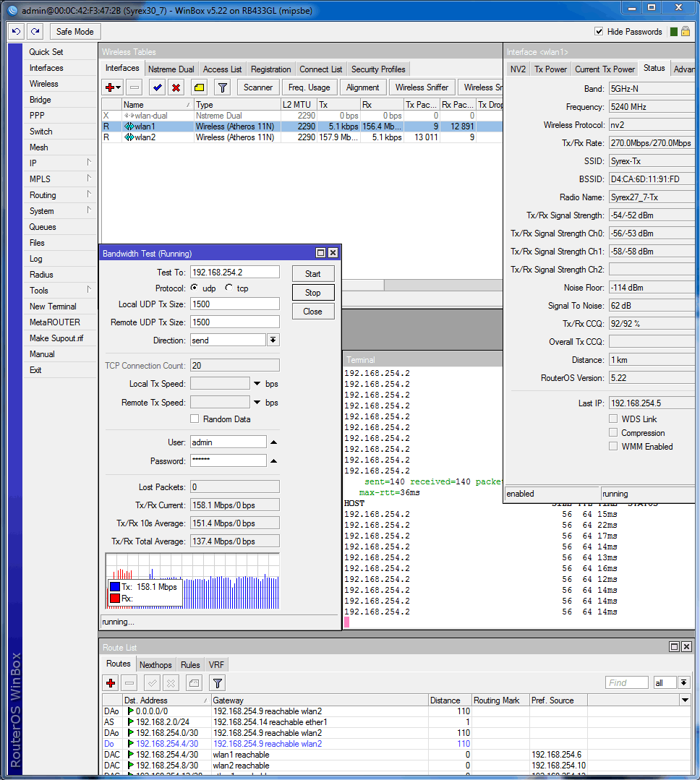
Task: Click the wlan1 interface icon
Action: coord(129,127)
